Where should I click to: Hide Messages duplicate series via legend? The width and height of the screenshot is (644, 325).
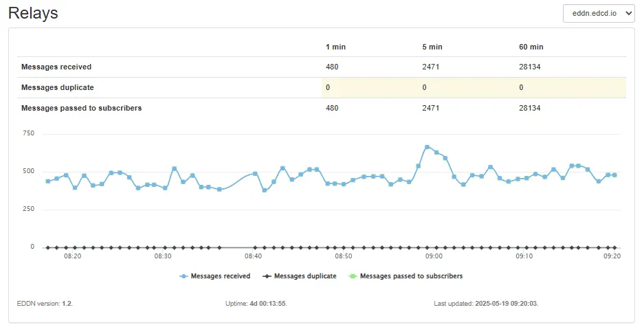304,276
